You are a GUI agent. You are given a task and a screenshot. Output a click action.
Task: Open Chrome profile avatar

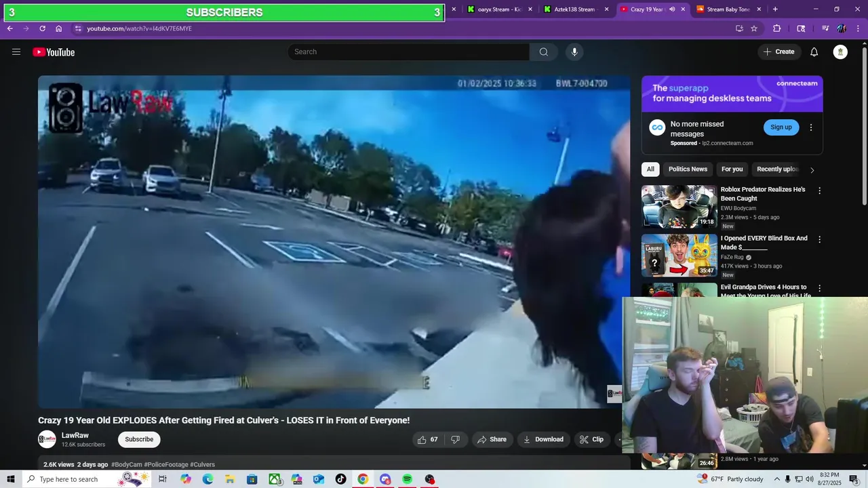(842, 28)
